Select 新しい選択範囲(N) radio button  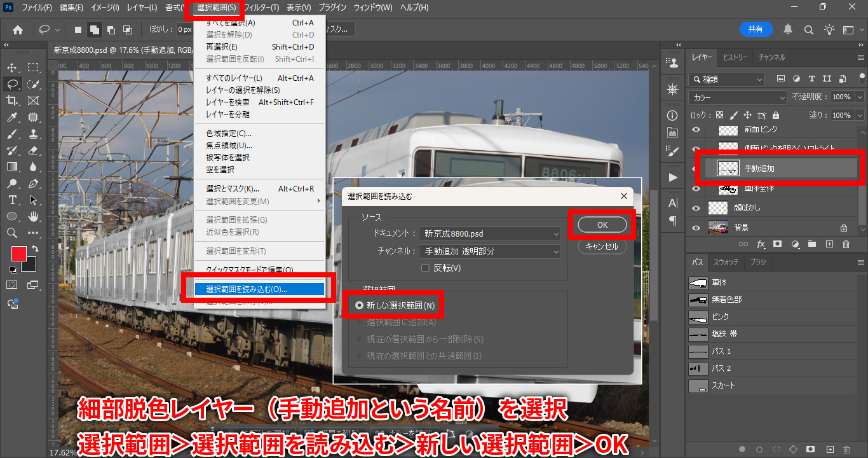point(360,306)
